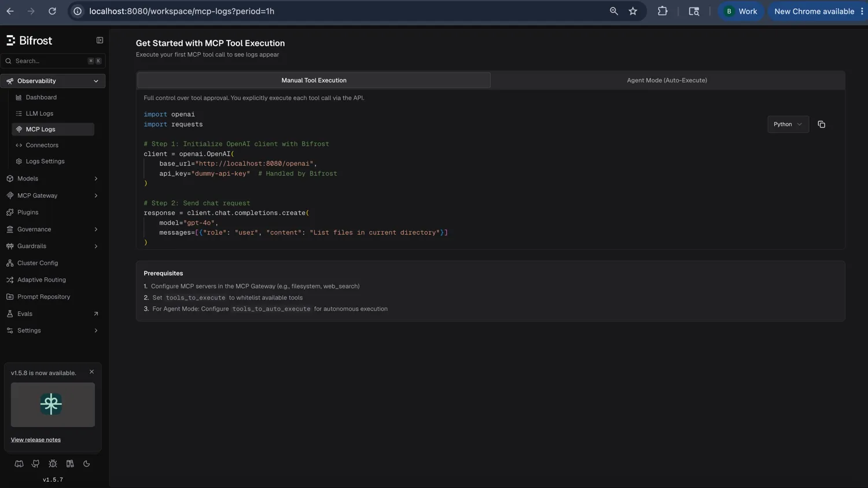Screen dimensions: 868x488
Task: Go back in the browser
Action: [x=10, y=11]
